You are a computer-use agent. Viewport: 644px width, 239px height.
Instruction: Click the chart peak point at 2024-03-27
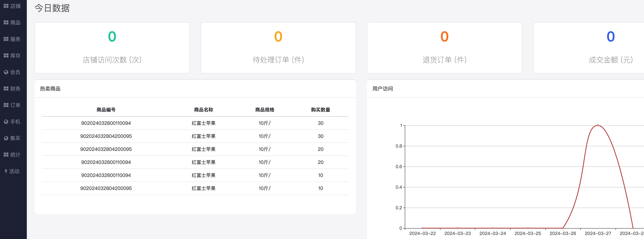(x=598, y=125)
